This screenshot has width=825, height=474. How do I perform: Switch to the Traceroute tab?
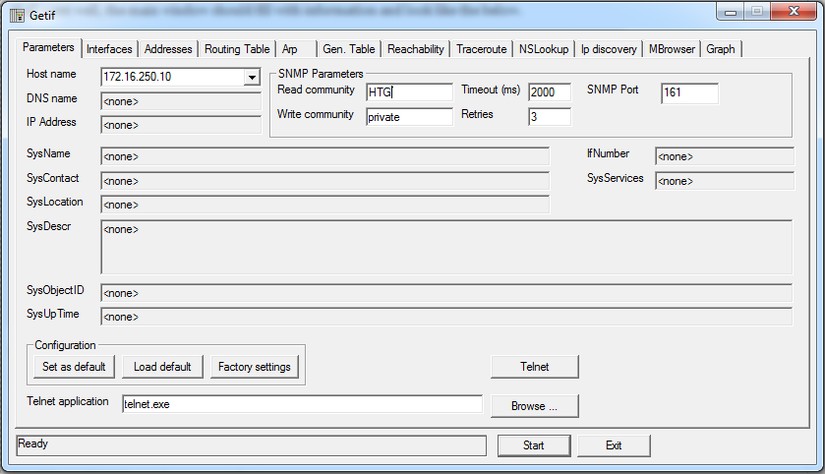(481, 49)
